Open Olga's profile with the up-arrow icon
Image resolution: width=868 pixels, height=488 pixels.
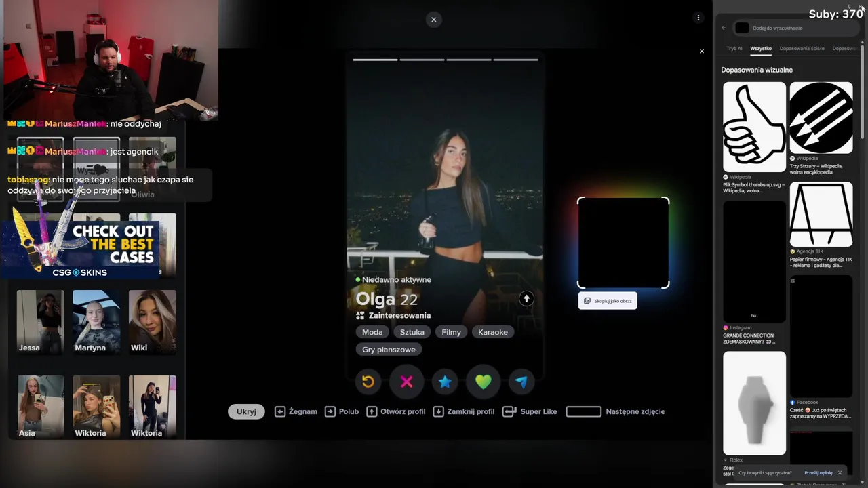526,299
